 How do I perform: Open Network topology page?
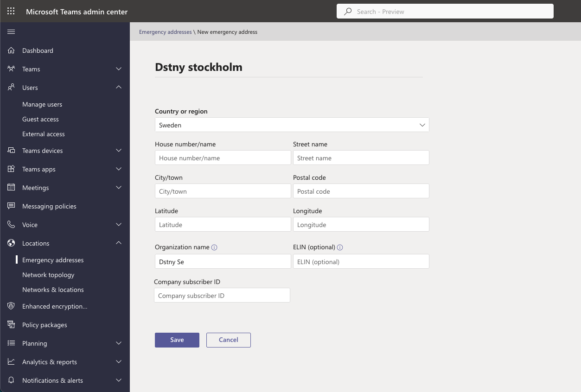(x=48, y=275)
